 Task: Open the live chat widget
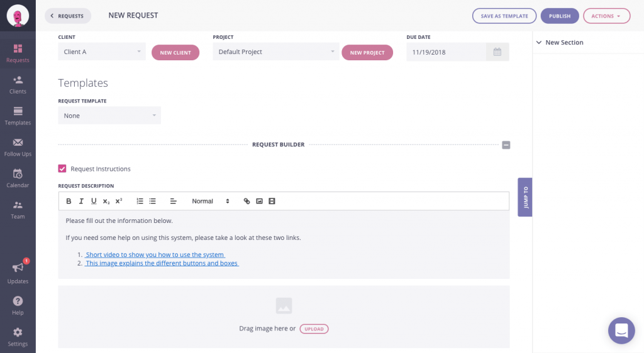click(x=621, y=330)
